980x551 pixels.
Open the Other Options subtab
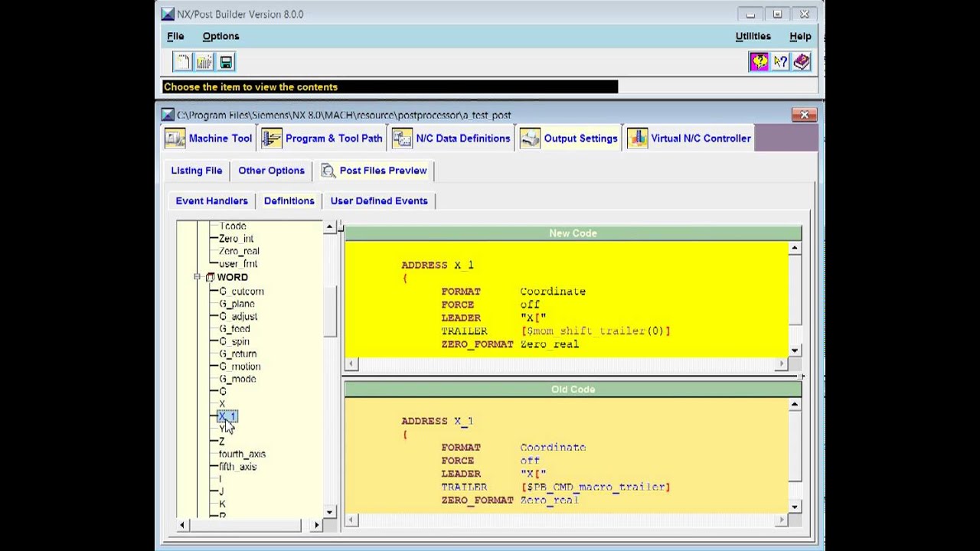click(271, 171)
